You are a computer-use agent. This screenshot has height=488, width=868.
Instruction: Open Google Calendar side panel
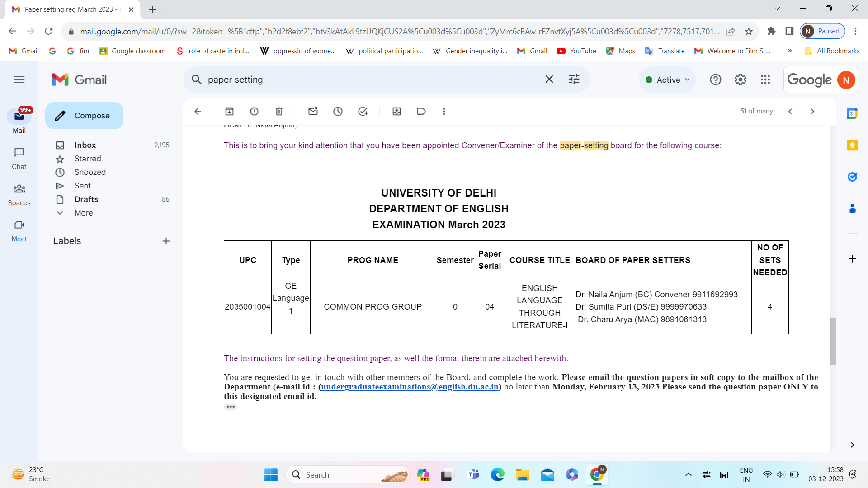852,113
